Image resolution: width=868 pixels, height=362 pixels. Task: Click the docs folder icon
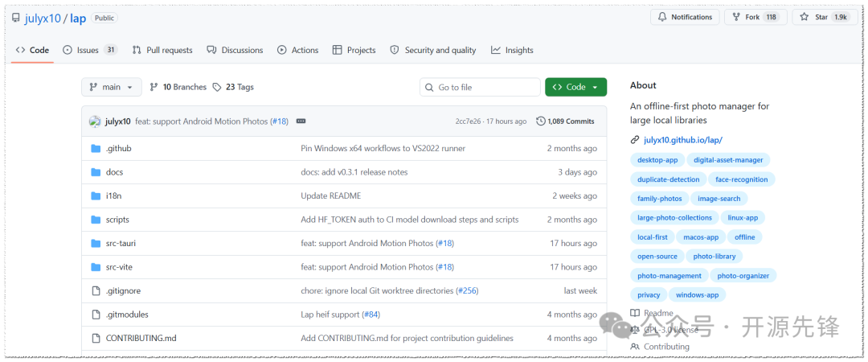click(96, 172)
